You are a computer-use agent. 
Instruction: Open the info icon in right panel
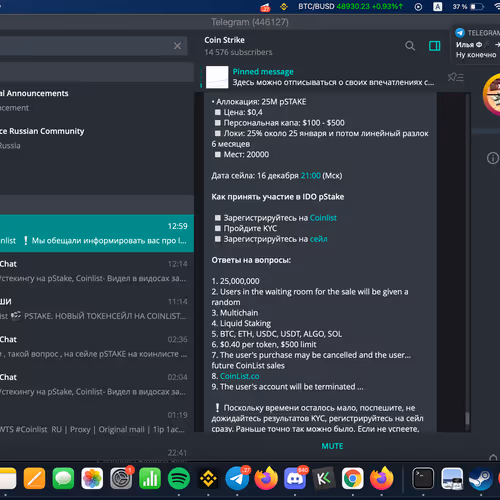coord(493,158)
